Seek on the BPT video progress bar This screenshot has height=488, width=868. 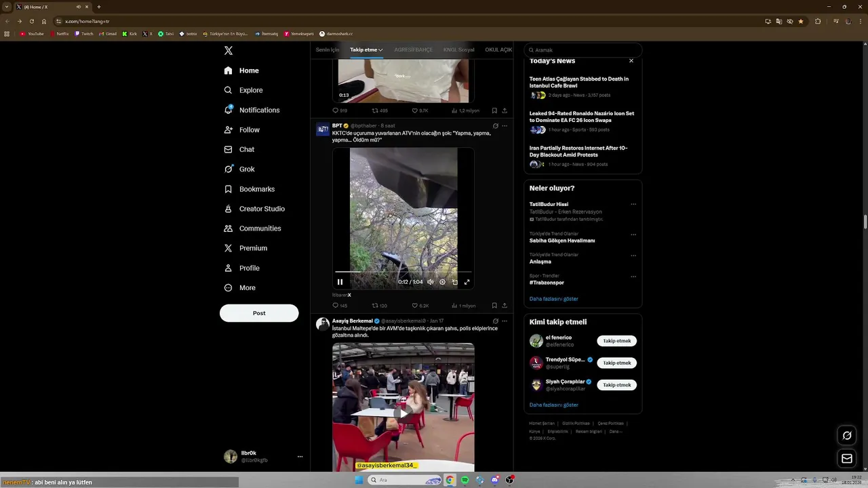[403, 272]
